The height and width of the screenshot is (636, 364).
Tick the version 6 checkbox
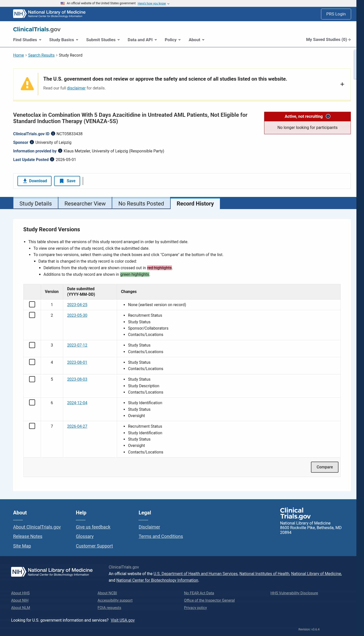pyautogui.click(x=32, y=402)
